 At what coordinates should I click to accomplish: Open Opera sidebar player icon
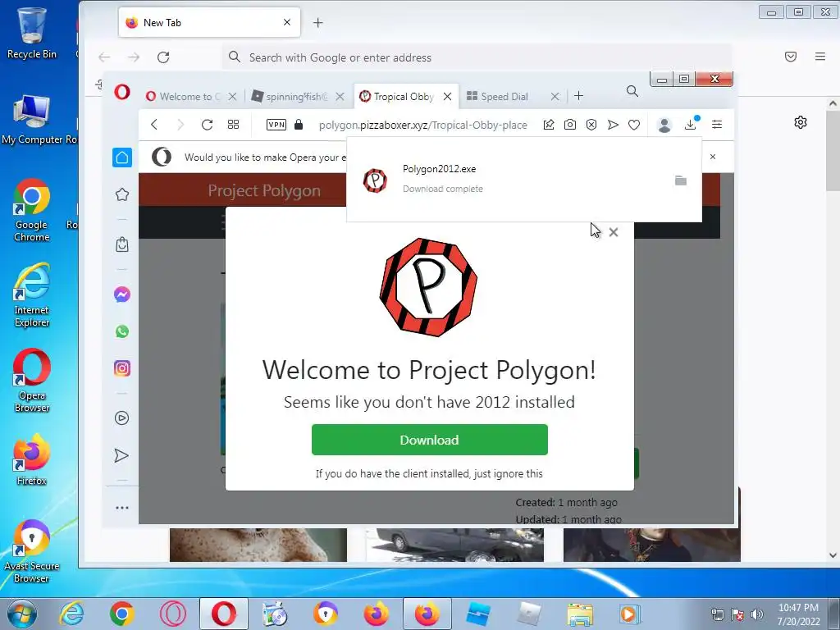click(122, 418)
